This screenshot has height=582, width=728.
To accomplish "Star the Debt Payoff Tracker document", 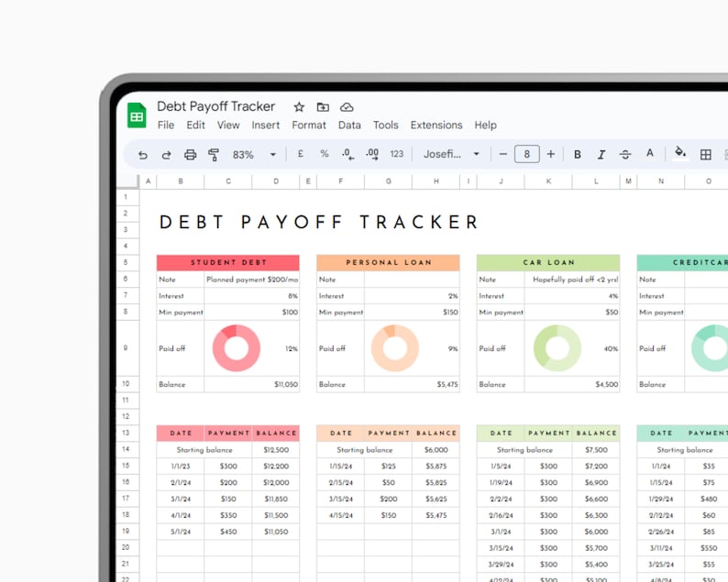I will click(x=299, y=107).
